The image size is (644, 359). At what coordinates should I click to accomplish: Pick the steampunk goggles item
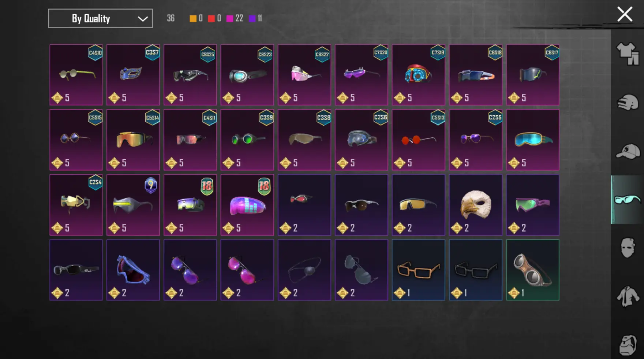pos(533,270)
